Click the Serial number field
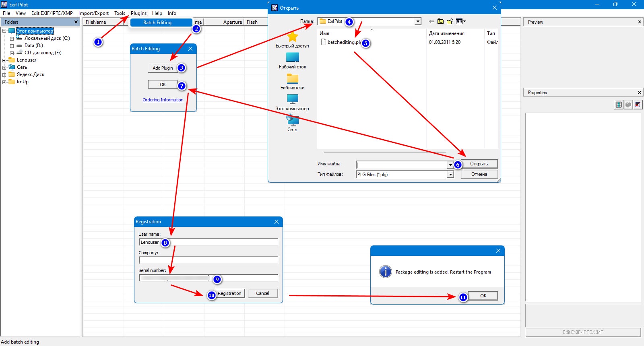 (208, 278)
